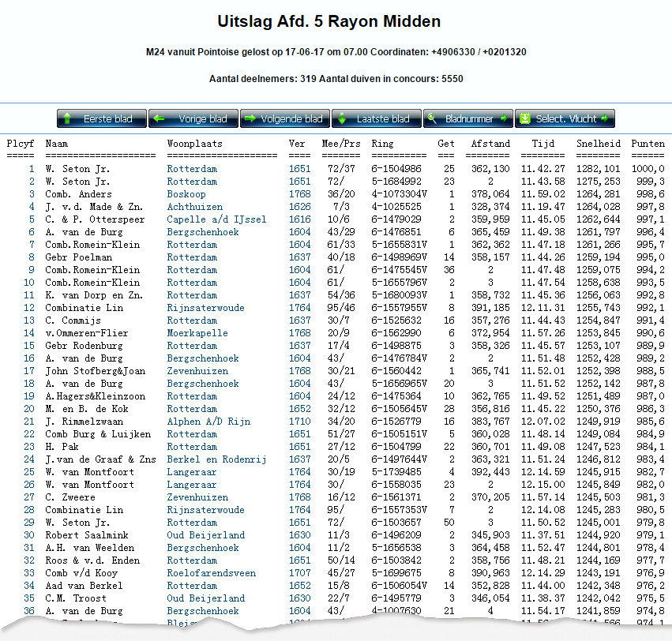Screen dimensions: 672x641
Task: Click the Uitslag Afd. 5 Rayon Midden title
Action: (x=328, y=21)
